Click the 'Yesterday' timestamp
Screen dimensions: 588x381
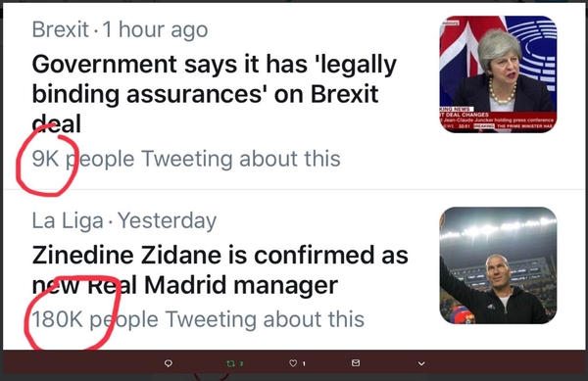coord(168,220)
